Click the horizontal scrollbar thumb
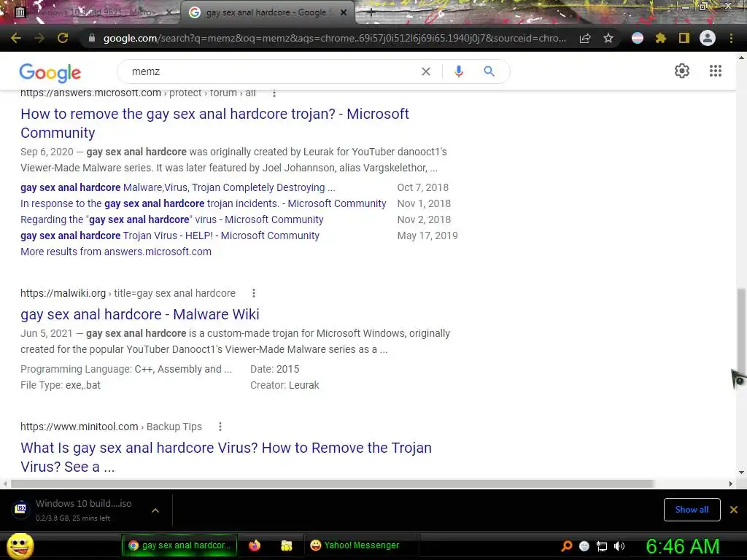The image size is (747, 560). click(332, 483)
